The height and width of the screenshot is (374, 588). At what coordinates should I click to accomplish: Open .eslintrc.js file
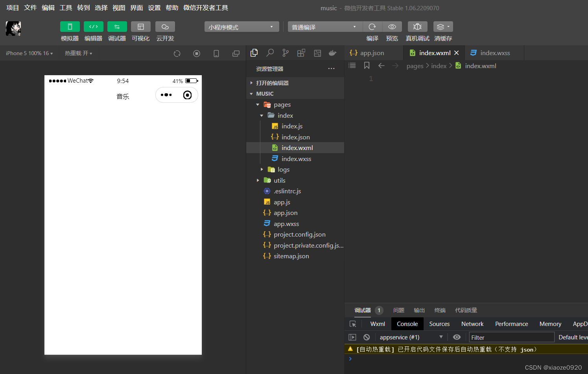(295, 191)
